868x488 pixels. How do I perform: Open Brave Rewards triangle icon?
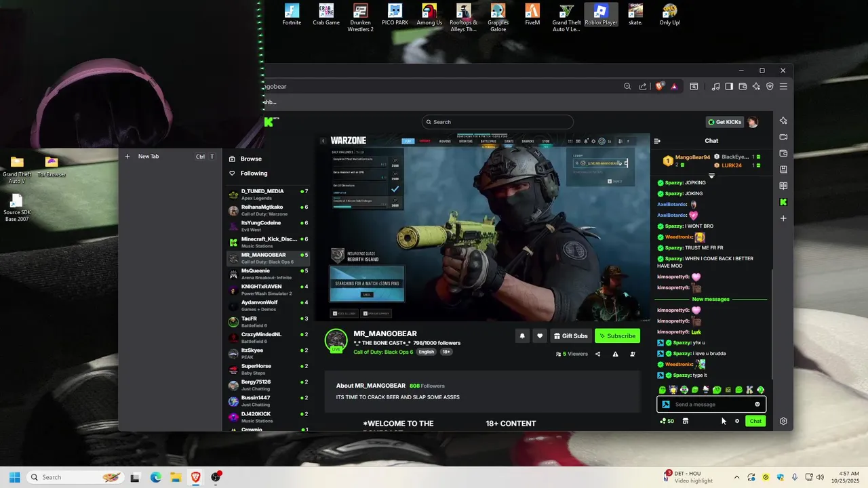point(674,87)
